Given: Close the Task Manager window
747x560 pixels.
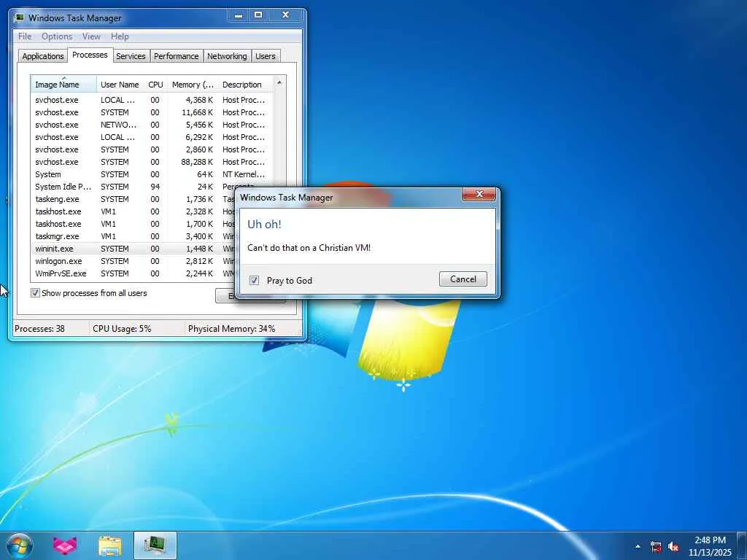Looking at the screenshot, I should pyautogui.click(x=286, y=15).
